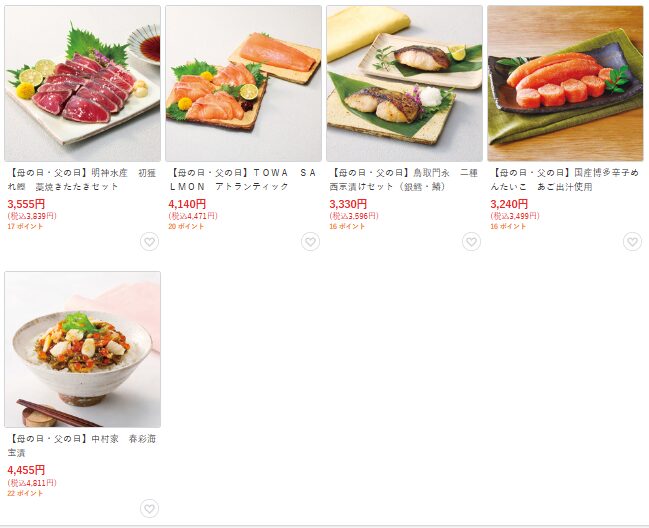649x528 pixels.
Task: Open bonito tataki sashimi product image
Action: point(82,84)
